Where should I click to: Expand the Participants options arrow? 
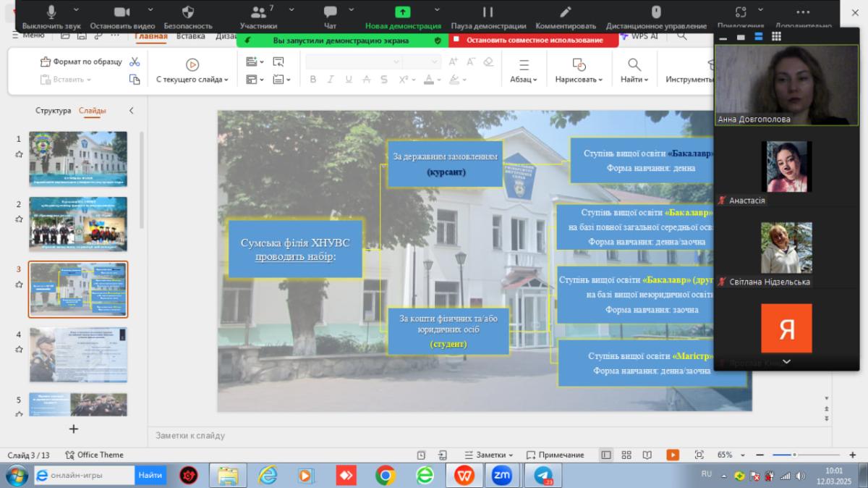coord(291,10)
